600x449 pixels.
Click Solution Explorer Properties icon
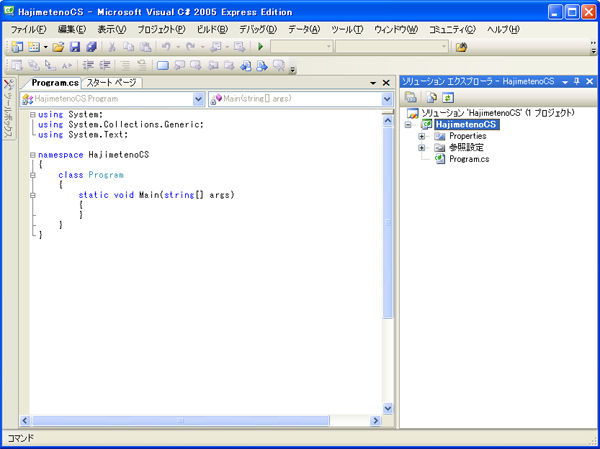tap(411, 98)
